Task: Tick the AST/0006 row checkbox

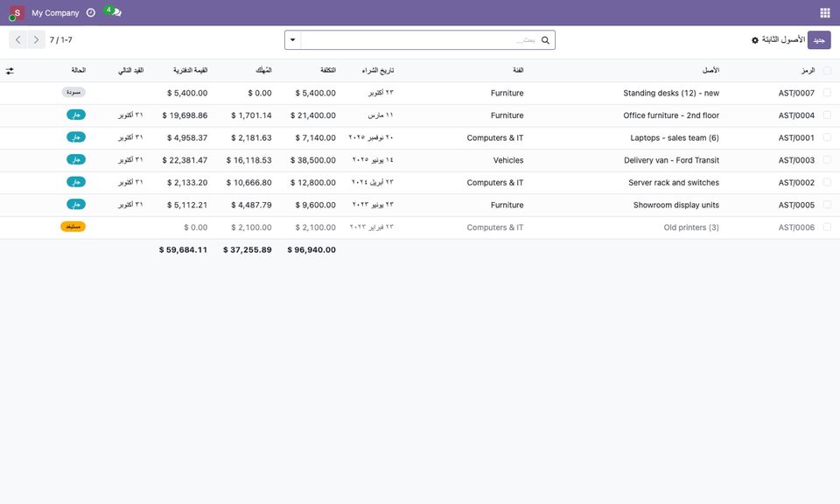Action: coord(827,227)
